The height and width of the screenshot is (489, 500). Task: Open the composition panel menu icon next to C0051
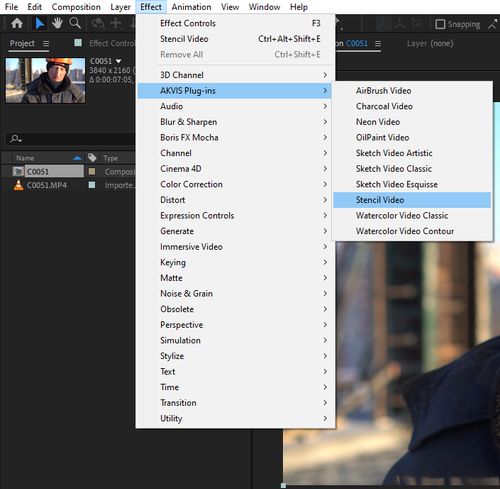pos(378,44)
